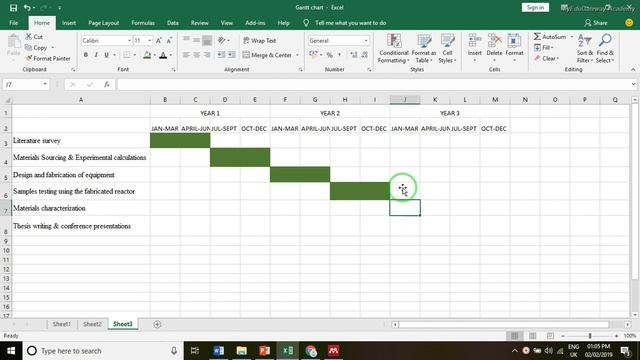Toggle Bold formatting
640x360 pixels.
pos(86,55)
